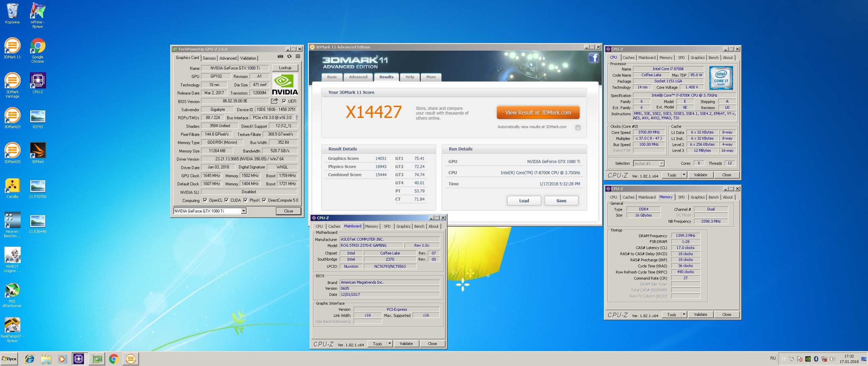Select the 3DMark Vantage desktop shortcut
Screen dimensions: 868x366
(12, 85)
